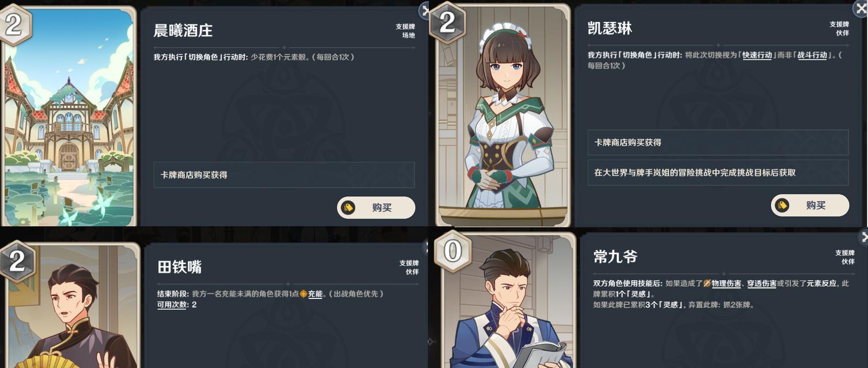Click the physical damage icon before 物理伤害
This screenshot has height=368, width=868.
coord(707,283)
